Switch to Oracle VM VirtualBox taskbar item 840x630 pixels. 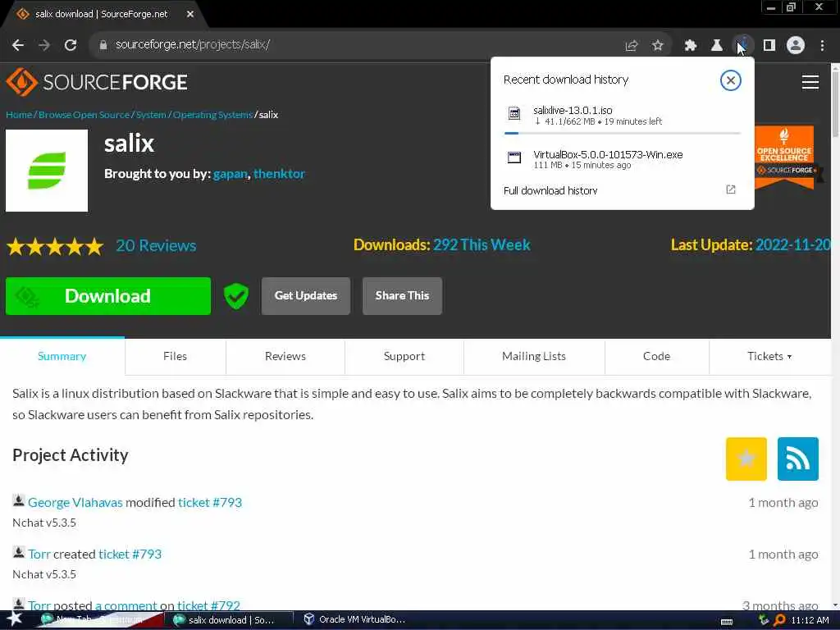[x=354, y=620]
